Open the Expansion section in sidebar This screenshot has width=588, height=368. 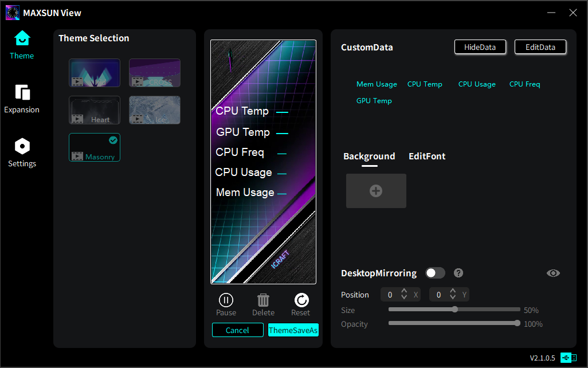coord(22,99)
